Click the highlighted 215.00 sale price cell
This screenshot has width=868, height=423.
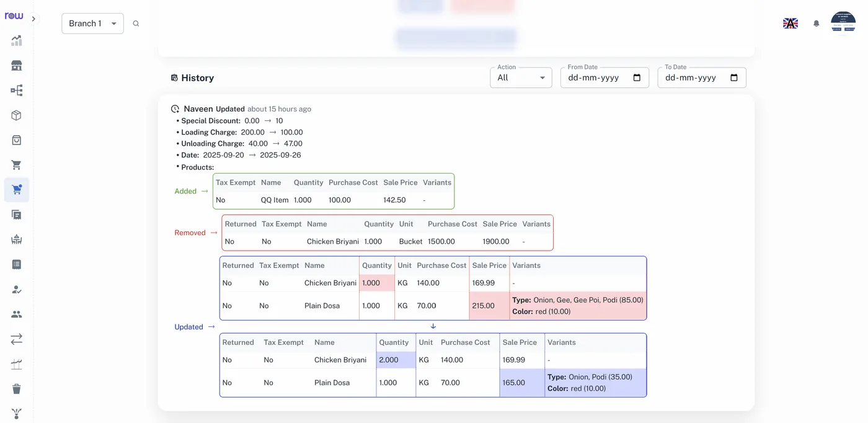pos(490,306)
